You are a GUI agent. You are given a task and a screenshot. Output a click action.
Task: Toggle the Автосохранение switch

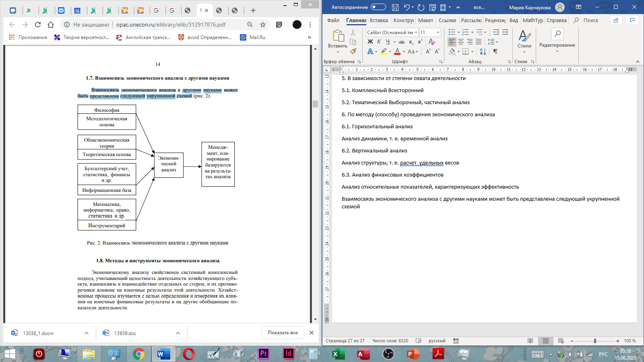click(378, 7)
